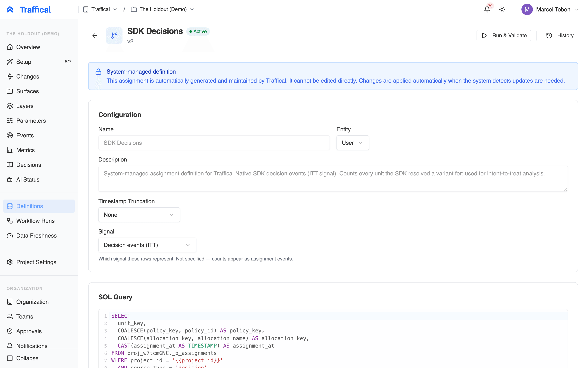This screenshot has height=368, width=588.
Task: Open the History panel
Action: 560,36
